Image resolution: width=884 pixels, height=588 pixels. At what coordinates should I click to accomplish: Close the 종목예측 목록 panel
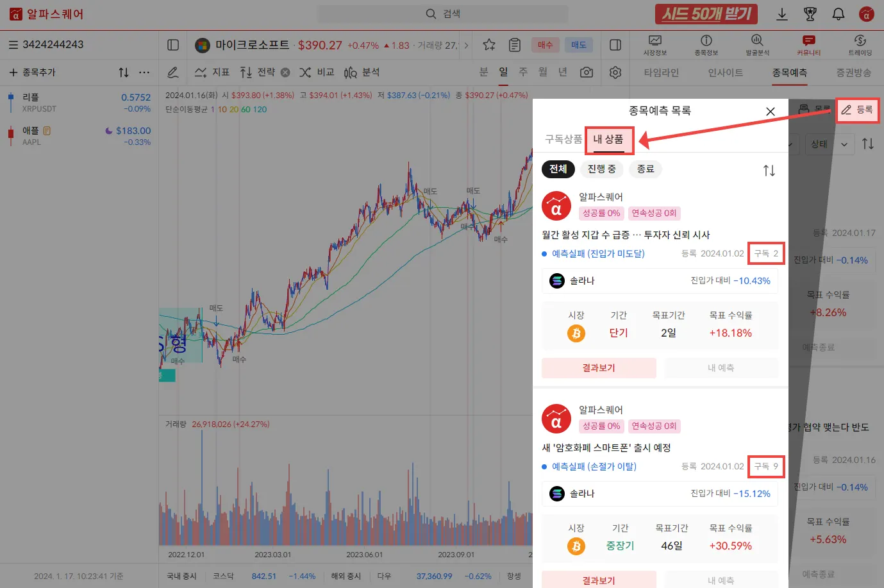click(771, 112)
